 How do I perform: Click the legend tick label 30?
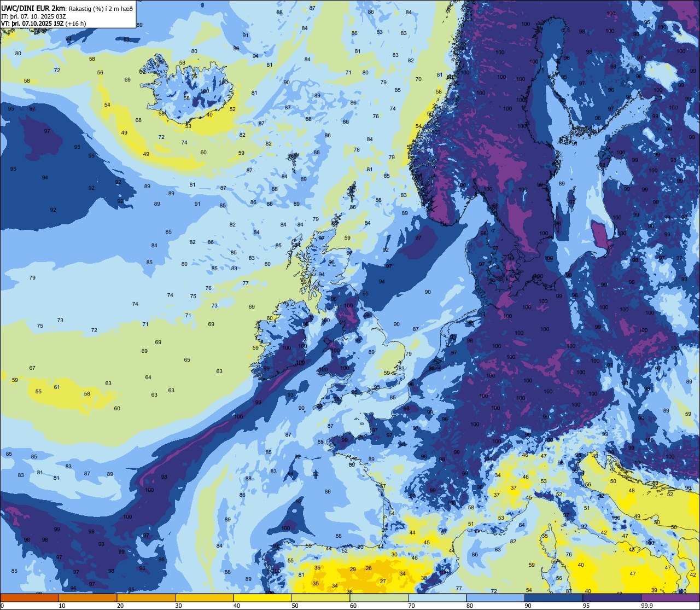coord(178,606)
